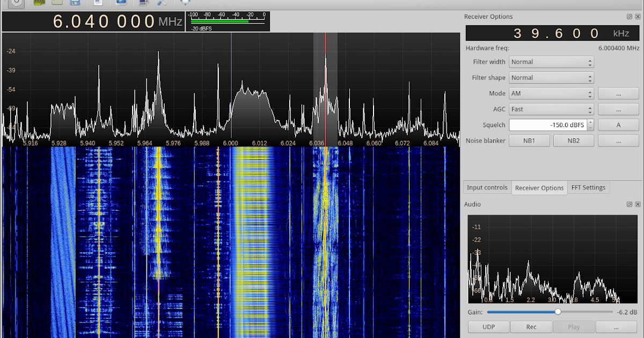This screenshot has height=338, width=644.
Task: Start recording with the Rec button
Action: [531, 326]
